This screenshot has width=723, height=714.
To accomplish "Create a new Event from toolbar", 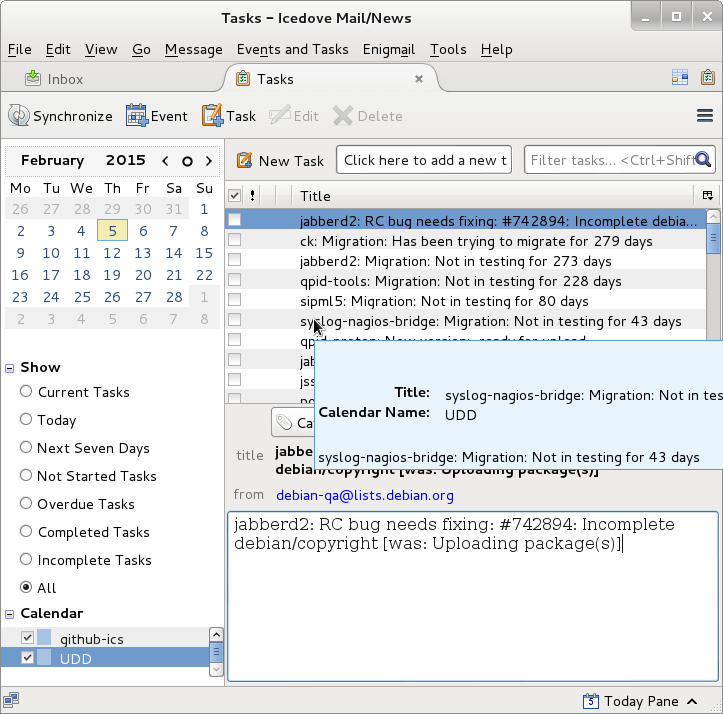I will click(x=157, y=116).
